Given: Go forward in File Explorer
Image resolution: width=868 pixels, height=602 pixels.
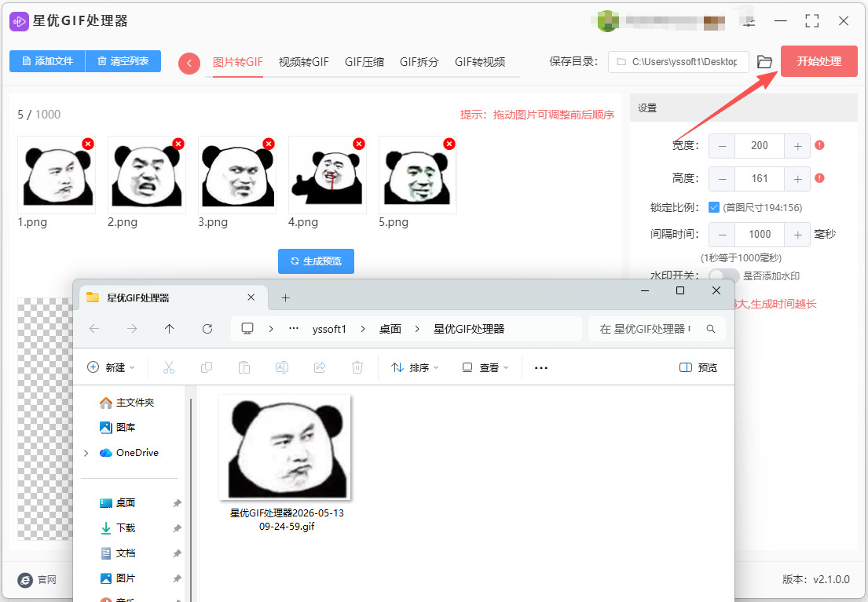Looking at the screenshot, I should pyautogui.click(x=132, y=329).
